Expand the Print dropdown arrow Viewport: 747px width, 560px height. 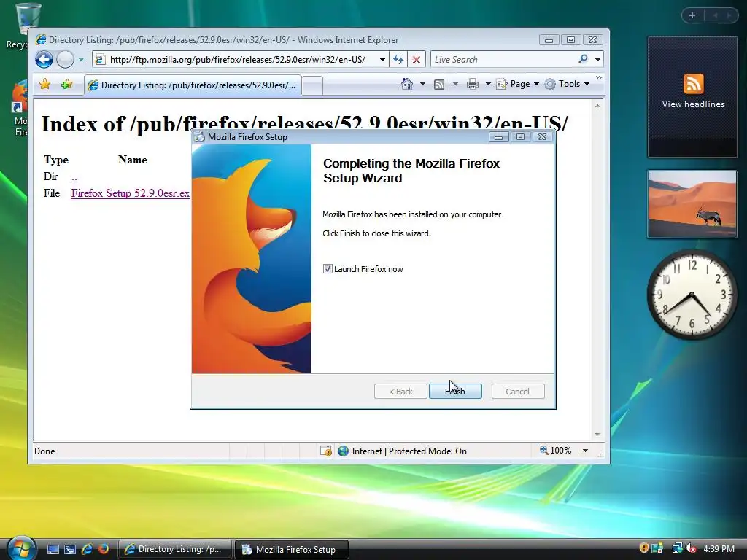click(488, 84)
